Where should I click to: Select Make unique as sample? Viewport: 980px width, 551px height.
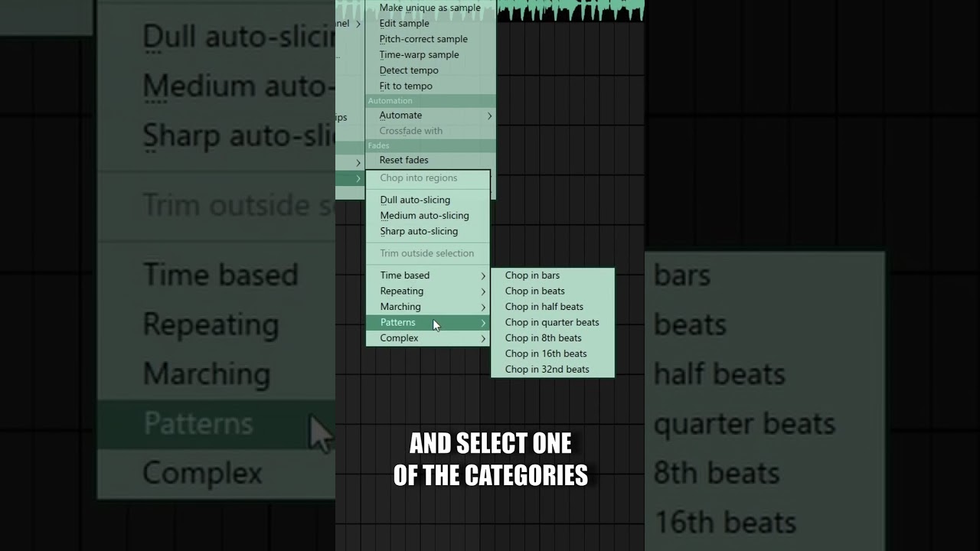click(x=430, y=8)
